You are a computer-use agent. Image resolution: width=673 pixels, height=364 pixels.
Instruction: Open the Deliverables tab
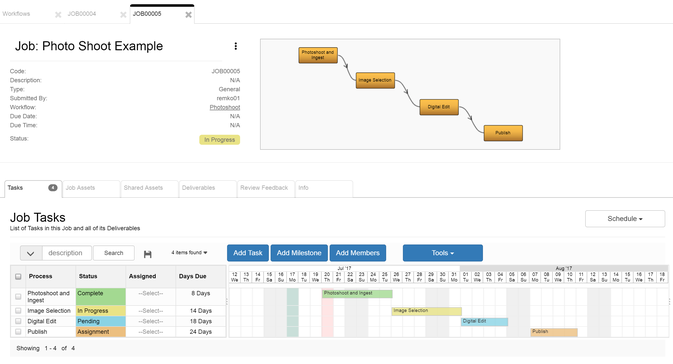[208, 188]
